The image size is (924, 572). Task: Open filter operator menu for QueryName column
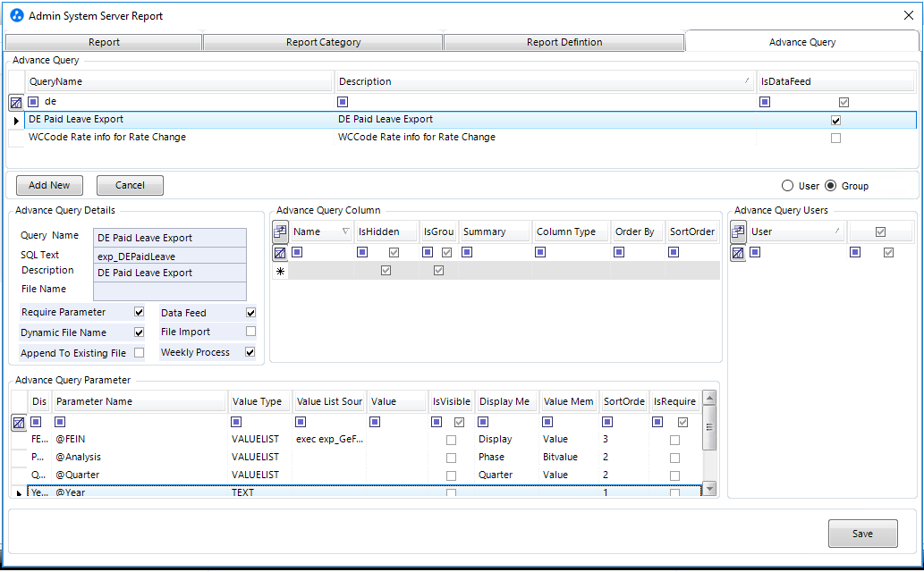(33, 102)
